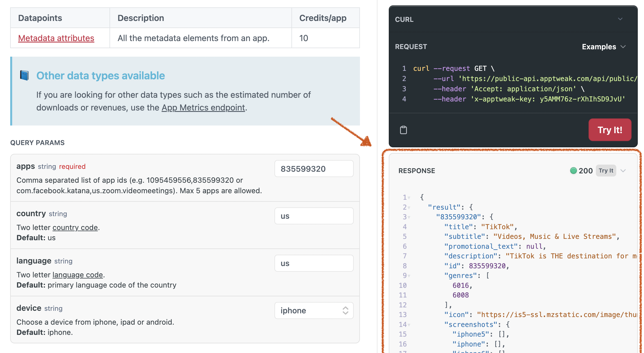Expand the CURL language selector chevron

coord(620,19)
